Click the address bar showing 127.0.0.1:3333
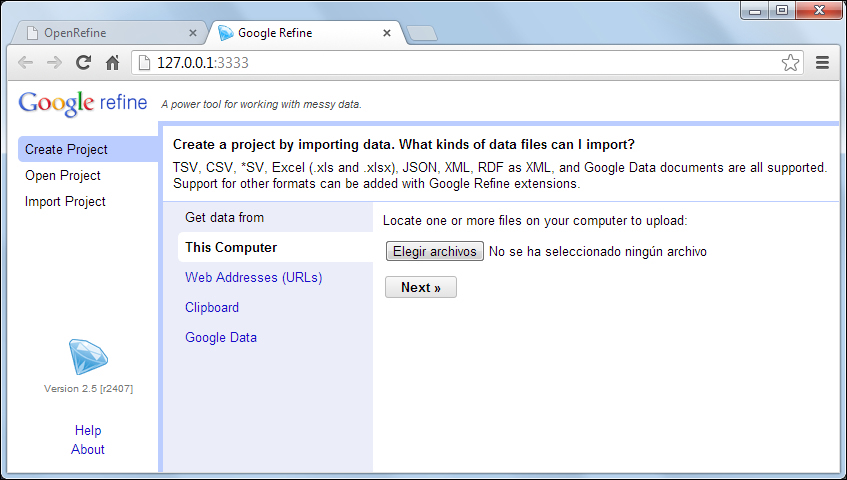The image size is (847, 480). (467, 63)
